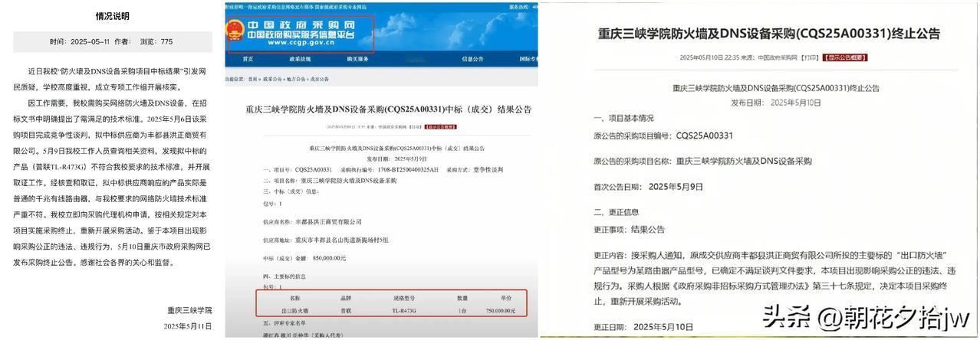Click the 规格型号 column header in the table

[x=404, y=299]
